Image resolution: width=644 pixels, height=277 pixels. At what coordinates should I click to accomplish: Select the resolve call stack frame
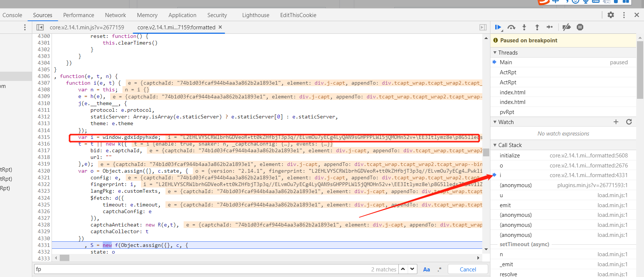[x=563, y=274]
